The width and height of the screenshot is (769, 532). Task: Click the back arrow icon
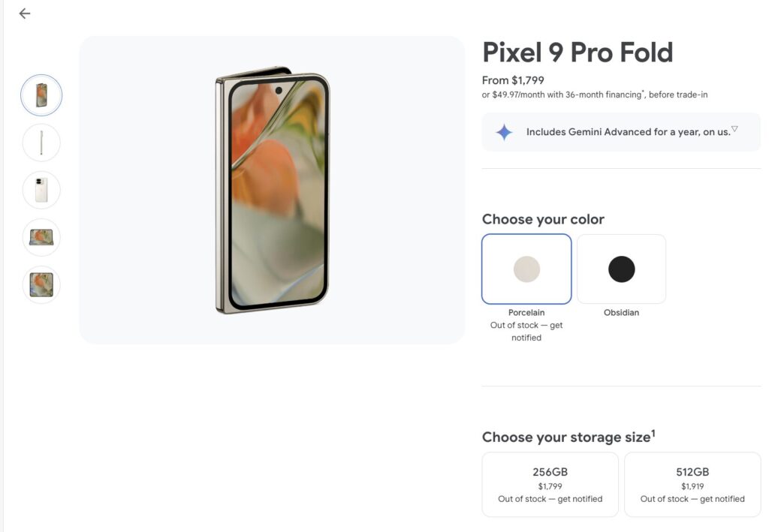click(25, 14)
